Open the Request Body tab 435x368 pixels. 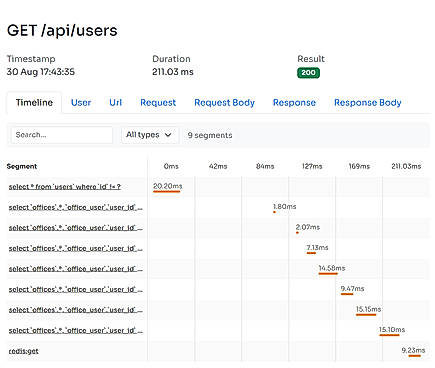[225, 103]
